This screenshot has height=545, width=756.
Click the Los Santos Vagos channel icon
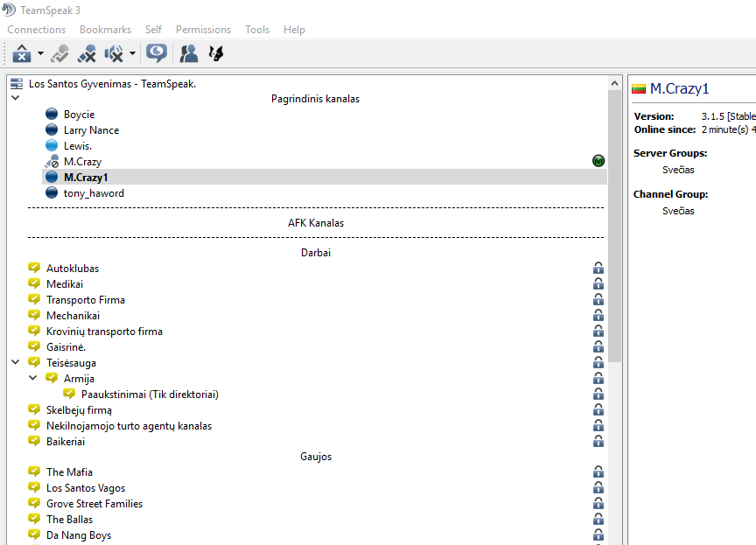point(34,487)
